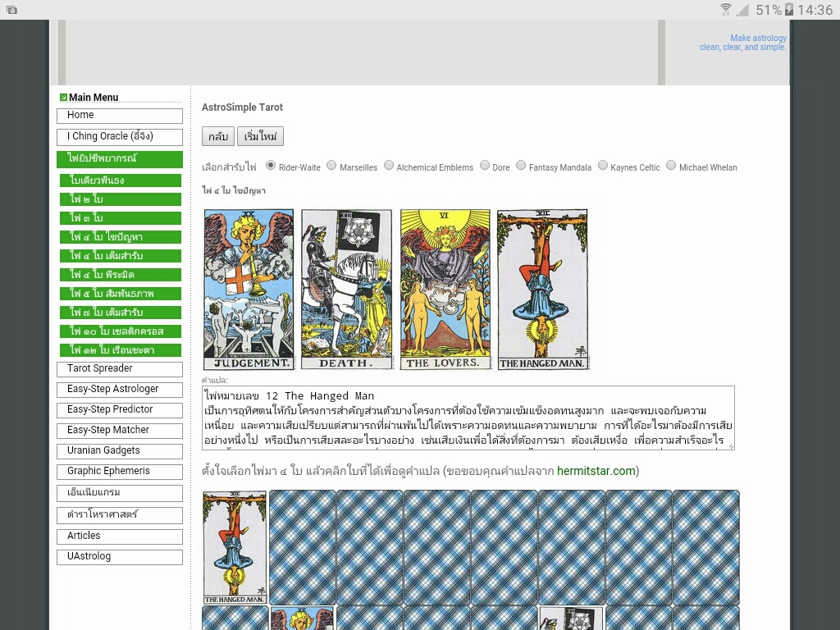Open the Home menu item

click(x=120, y=116)
